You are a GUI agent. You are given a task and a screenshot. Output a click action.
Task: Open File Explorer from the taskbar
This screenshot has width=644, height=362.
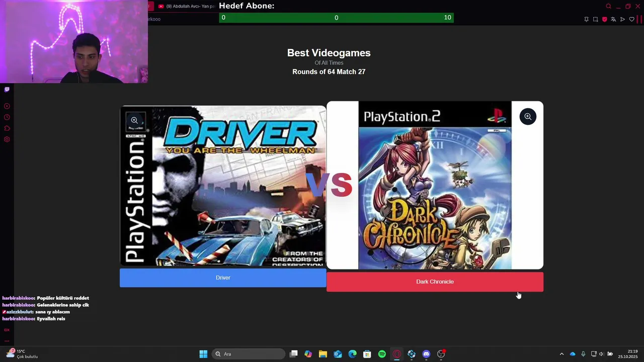[323, 354]
